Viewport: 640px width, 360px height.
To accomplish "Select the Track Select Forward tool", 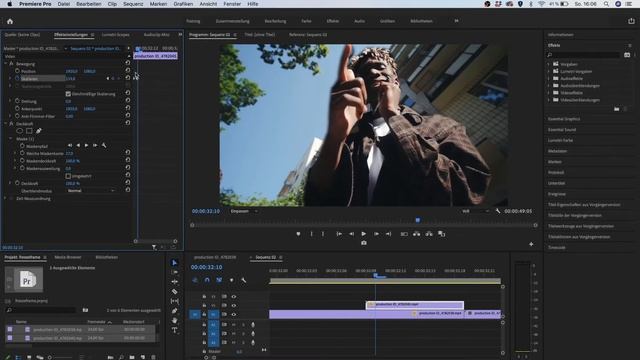I will (174, 272).
